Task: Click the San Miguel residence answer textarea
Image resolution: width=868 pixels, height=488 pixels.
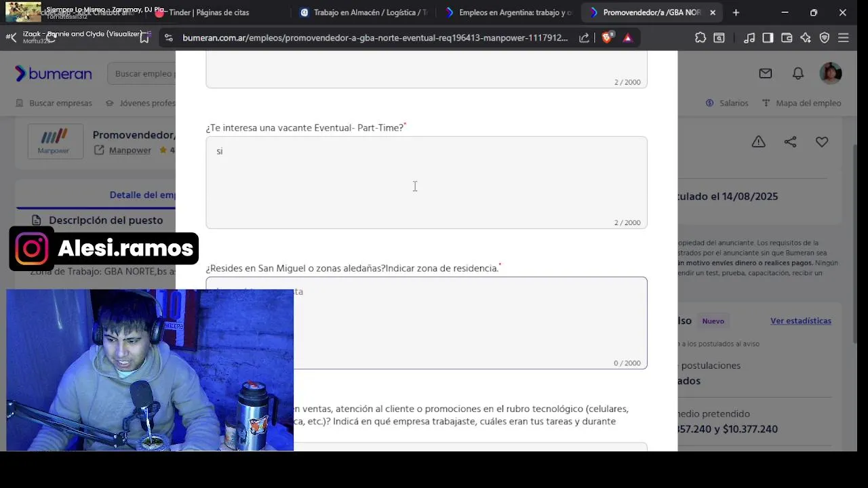Action: pos(427,323)
